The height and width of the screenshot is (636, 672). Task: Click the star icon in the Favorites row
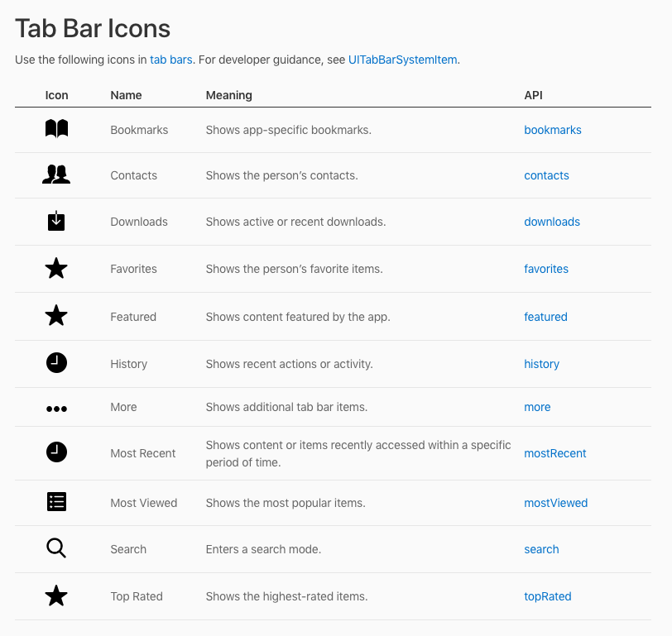coord(56,269)
